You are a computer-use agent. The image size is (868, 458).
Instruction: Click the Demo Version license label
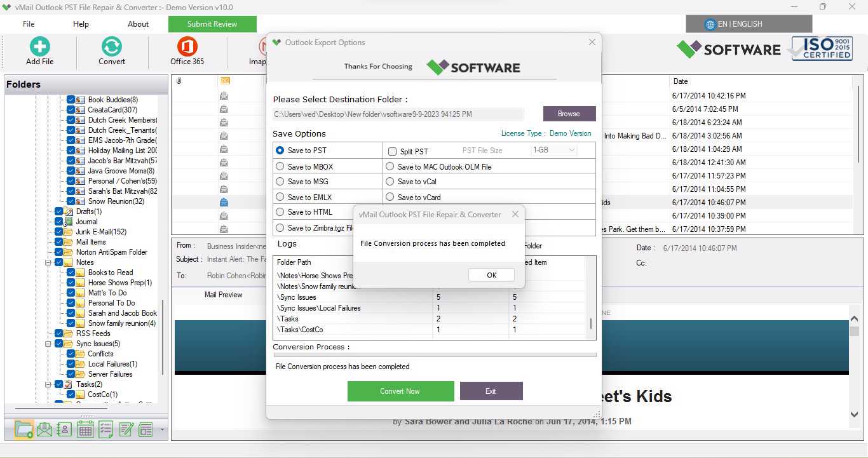[570, 133]
